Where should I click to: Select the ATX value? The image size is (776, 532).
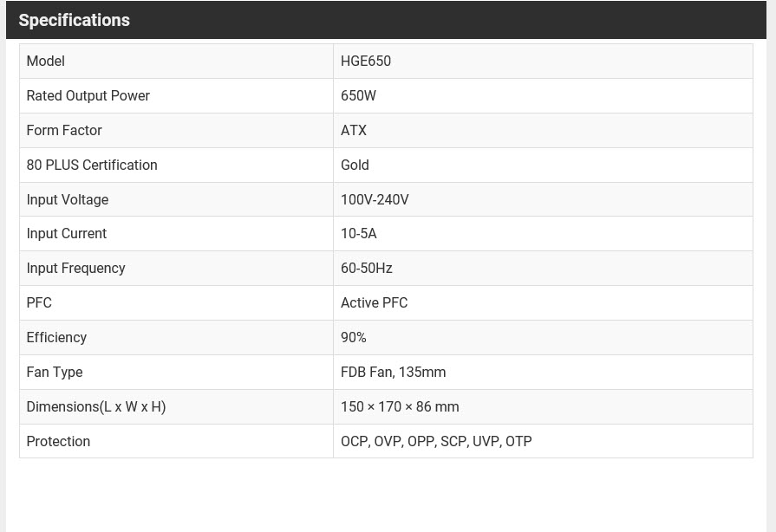[354, 131]
